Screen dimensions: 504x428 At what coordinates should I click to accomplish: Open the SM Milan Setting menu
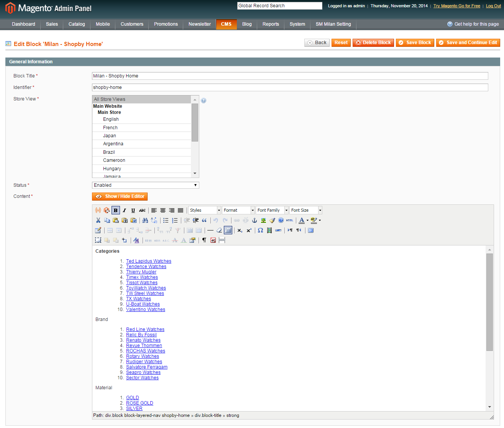[333, 24]
